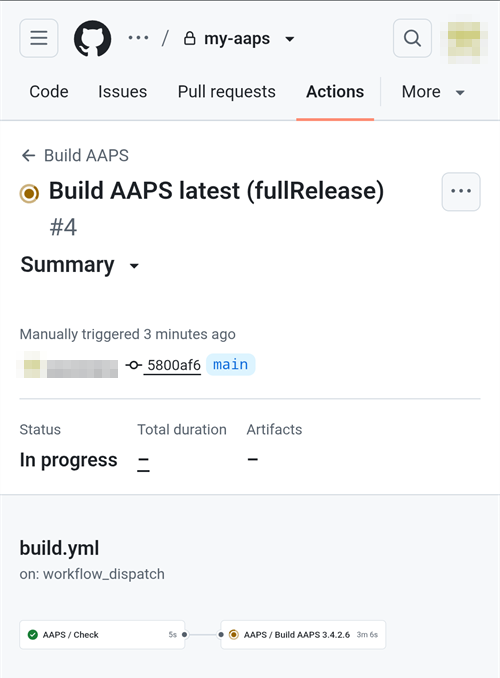Viewport: 500px width, 678px height.
Task: Open the AAPS / Build AAPS 3.4.2.6 job
Action: point(303,635)
